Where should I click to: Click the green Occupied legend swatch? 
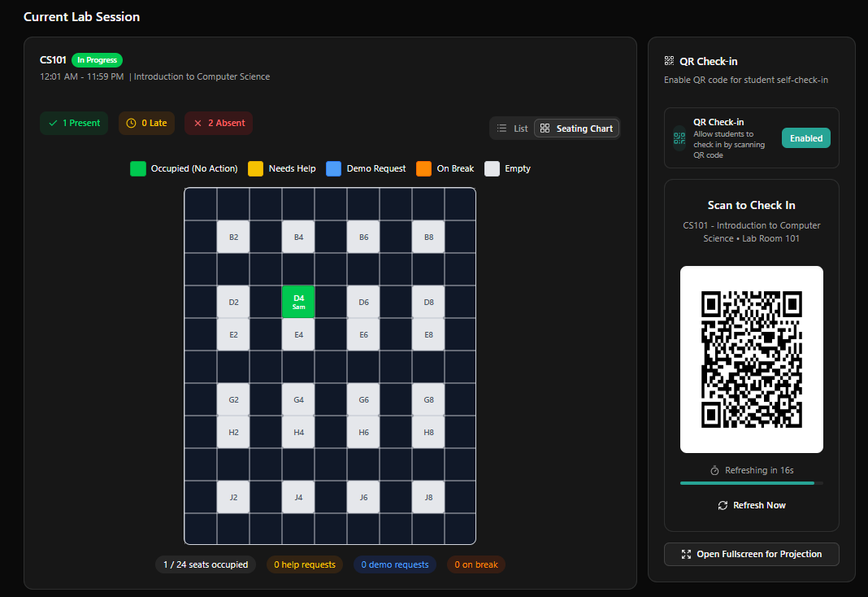(x=138, y=169)
